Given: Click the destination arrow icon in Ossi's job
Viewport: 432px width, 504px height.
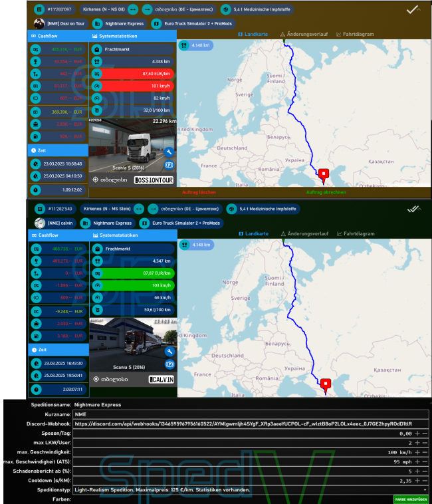Looking at the screenshot, I should coord(147,9).
